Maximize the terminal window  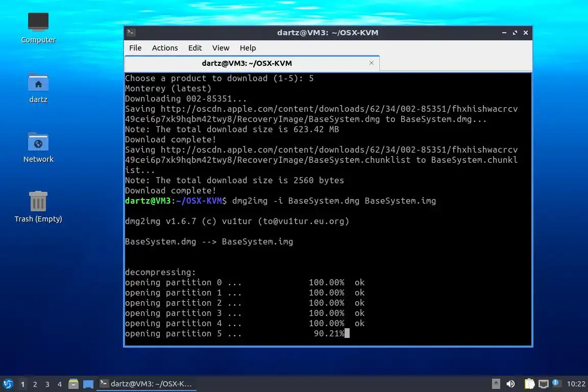click(515, 33)
